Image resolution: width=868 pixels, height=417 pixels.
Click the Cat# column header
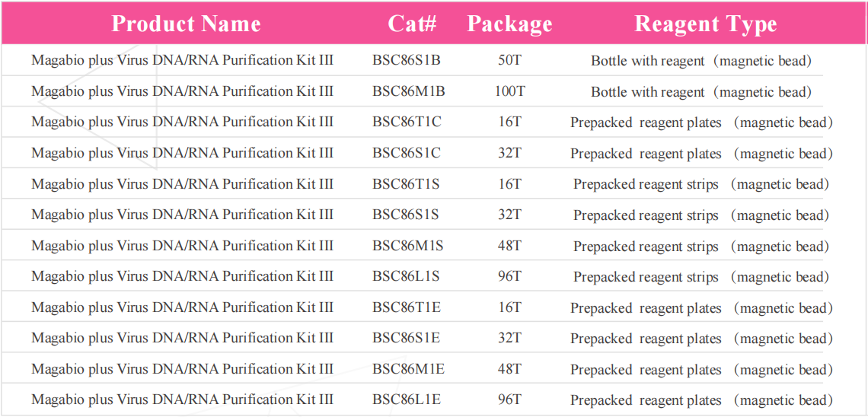click(412, 24)
